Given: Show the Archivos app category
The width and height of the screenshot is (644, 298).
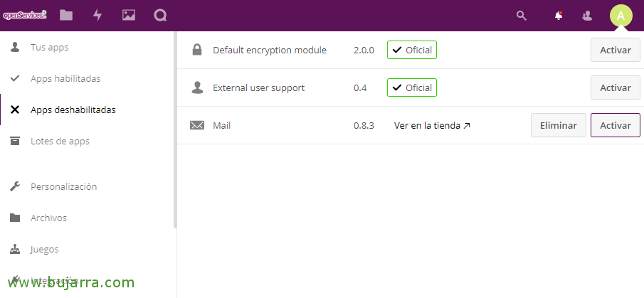Looking at the screenshot, I should (x=48, y=218).
